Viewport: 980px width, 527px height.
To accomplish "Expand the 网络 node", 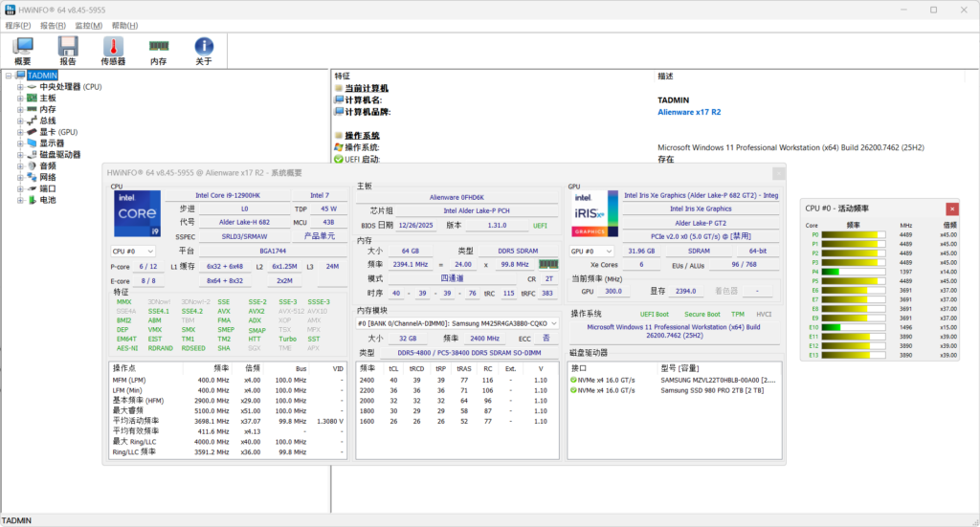I will 20,177.
